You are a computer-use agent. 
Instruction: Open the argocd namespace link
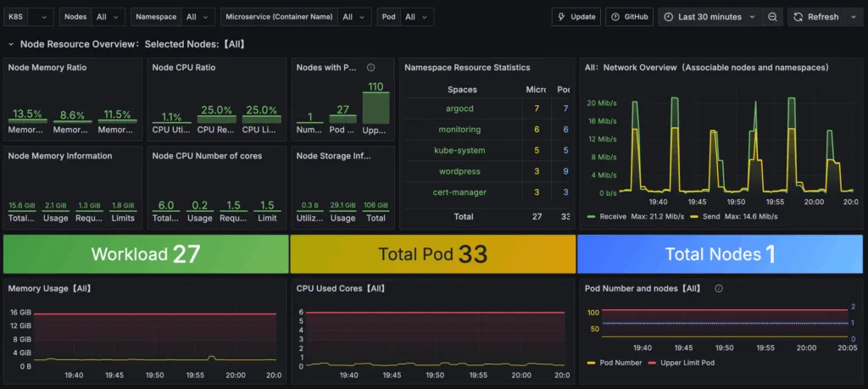pos(459,108)
